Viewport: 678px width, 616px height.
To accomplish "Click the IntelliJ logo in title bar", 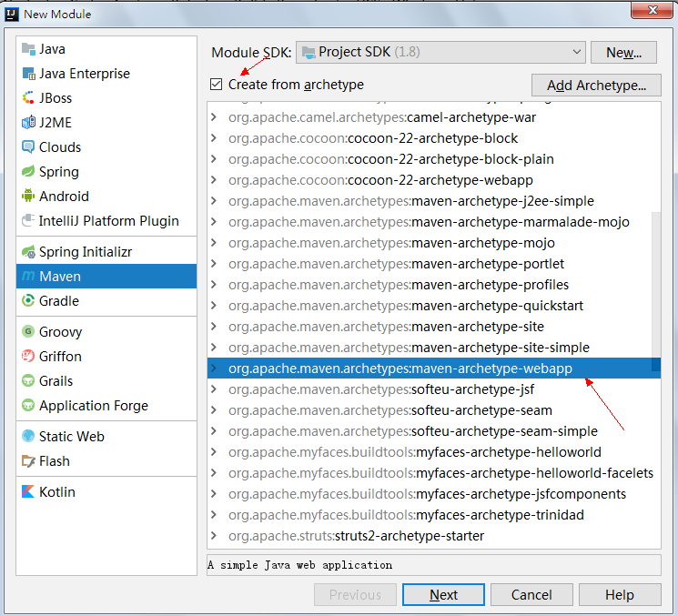I will coord(11,14).
